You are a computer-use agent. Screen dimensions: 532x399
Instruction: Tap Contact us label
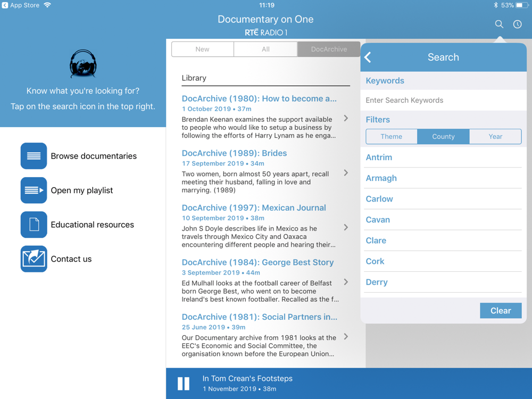pyautogui.click(x=71, y=259)
